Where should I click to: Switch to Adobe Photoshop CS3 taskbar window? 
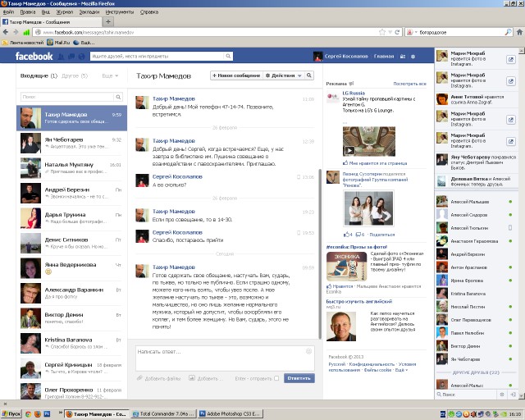click(231, 414)
